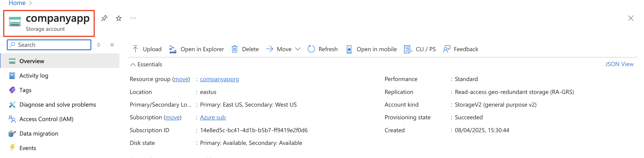Viewport: 644px width, 158px height.
Task: Click the CLI / PS icon
Action: tap(408, 49)
